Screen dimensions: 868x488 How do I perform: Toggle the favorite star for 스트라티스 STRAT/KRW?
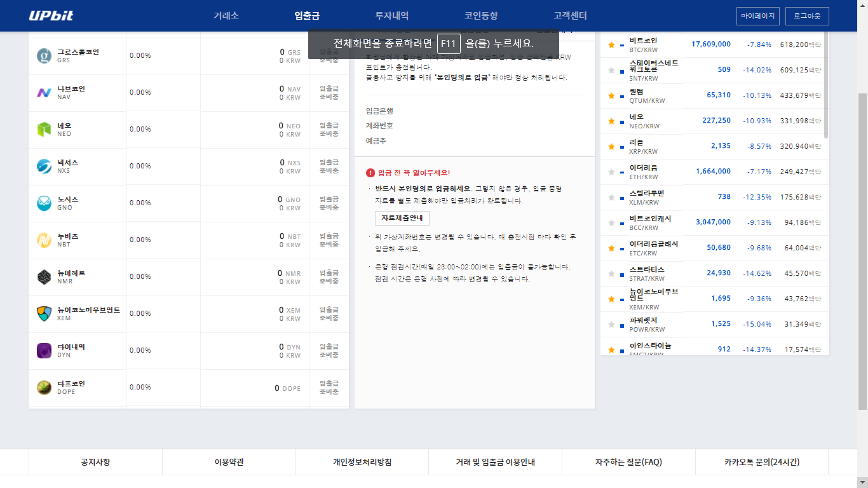pyautogui.click(x=611, y=274)
